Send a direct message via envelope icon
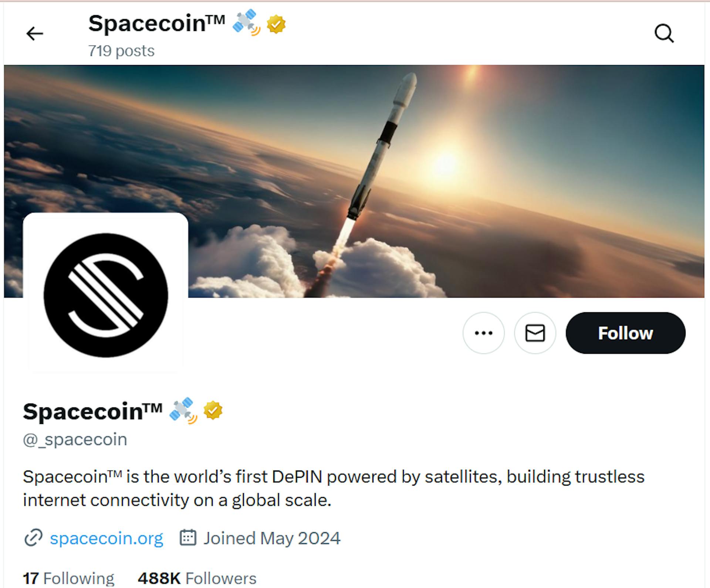Image resolution: width=710 pixels, height=588 pixels. (535, 333)
